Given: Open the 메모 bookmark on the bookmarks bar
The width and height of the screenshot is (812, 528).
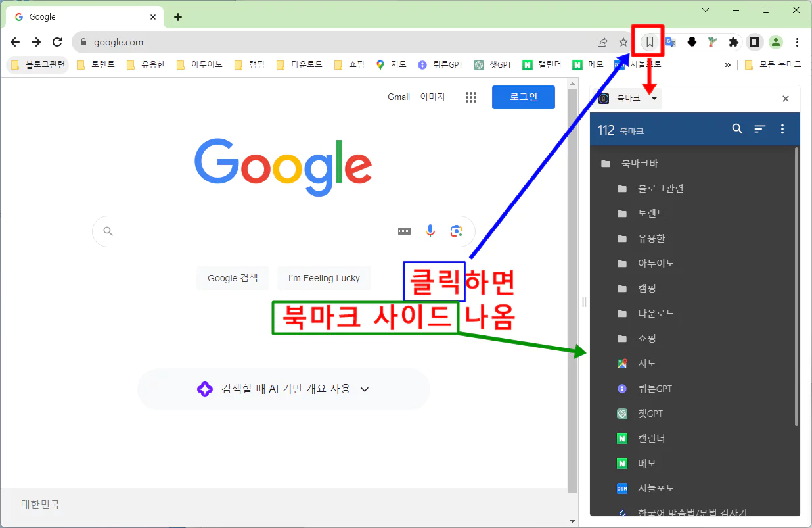Looking at the screenshot, I should point(588,65).
